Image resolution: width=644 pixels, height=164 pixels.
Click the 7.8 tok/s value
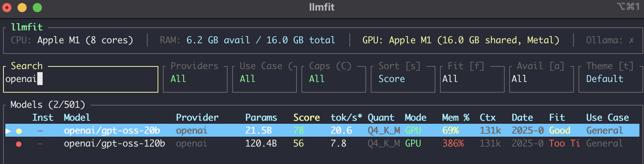click(338, 143)
